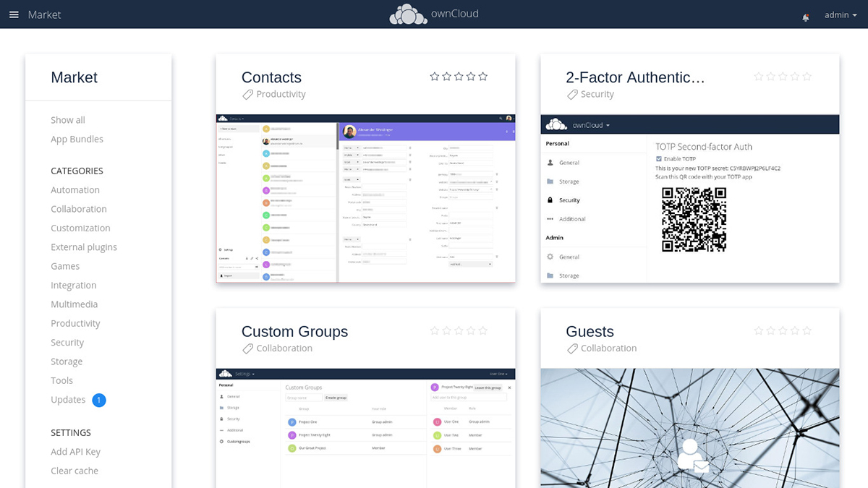Expand the SETTINGS section header

point(70,432)
